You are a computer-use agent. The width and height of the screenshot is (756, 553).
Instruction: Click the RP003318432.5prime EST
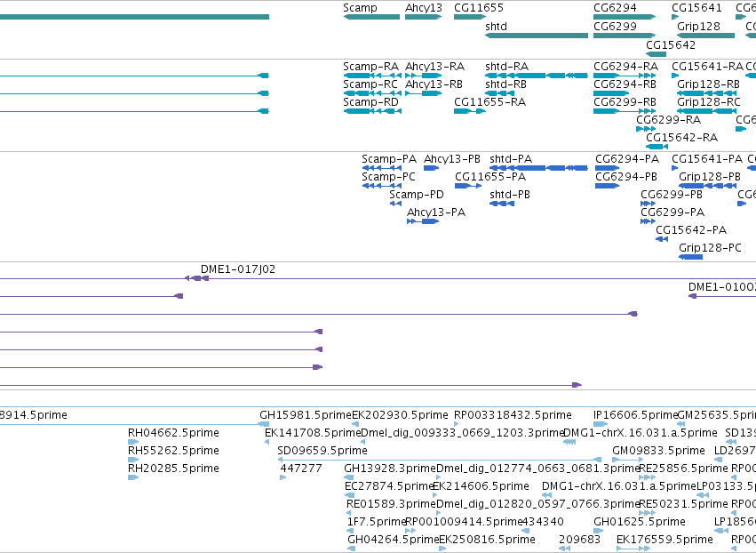(456, 424)
